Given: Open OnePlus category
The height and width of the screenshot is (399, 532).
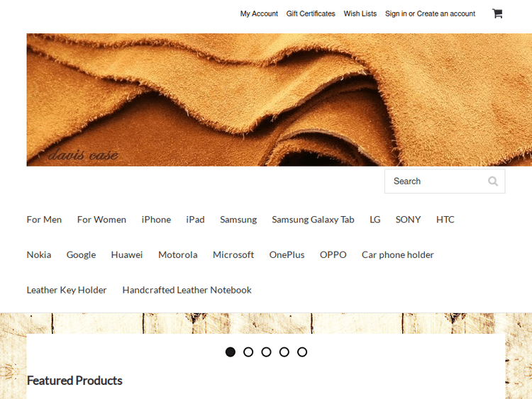Looking at the screenshot, I should point(287,255).
